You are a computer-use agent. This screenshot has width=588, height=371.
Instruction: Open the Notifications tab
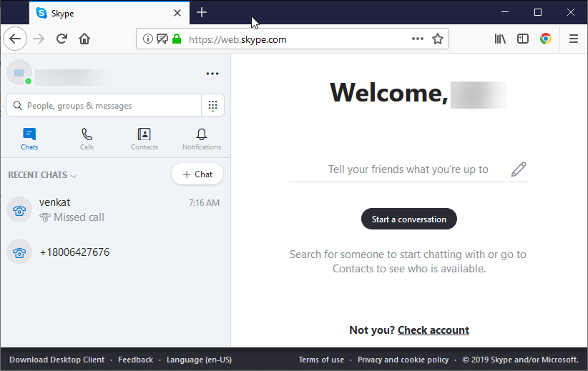tap(202, 139)
